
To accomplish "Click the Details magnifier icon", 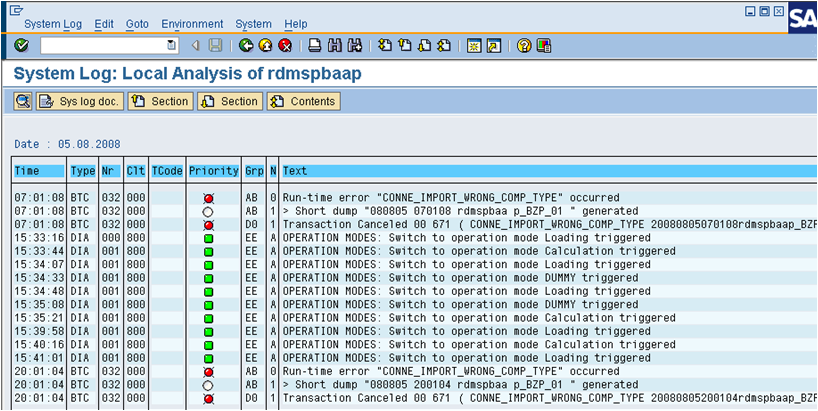I will pyautogui.click(x=23, y=101).
